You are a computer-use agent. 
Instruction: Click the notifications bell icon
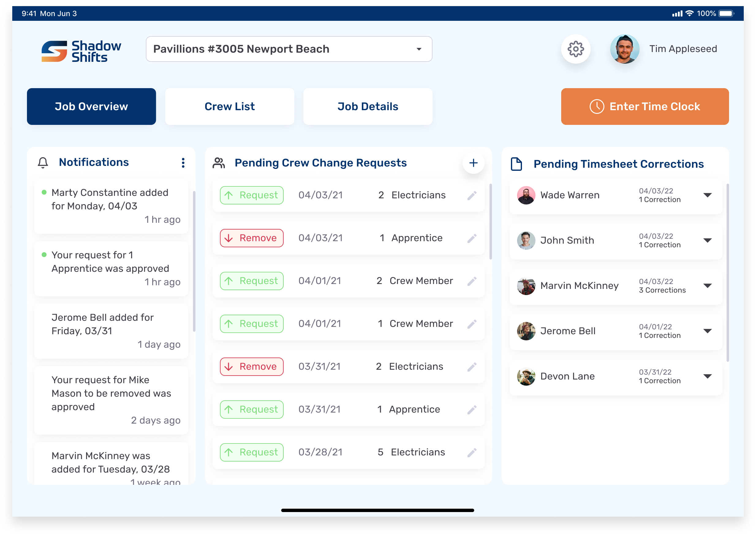pos(43,162)
